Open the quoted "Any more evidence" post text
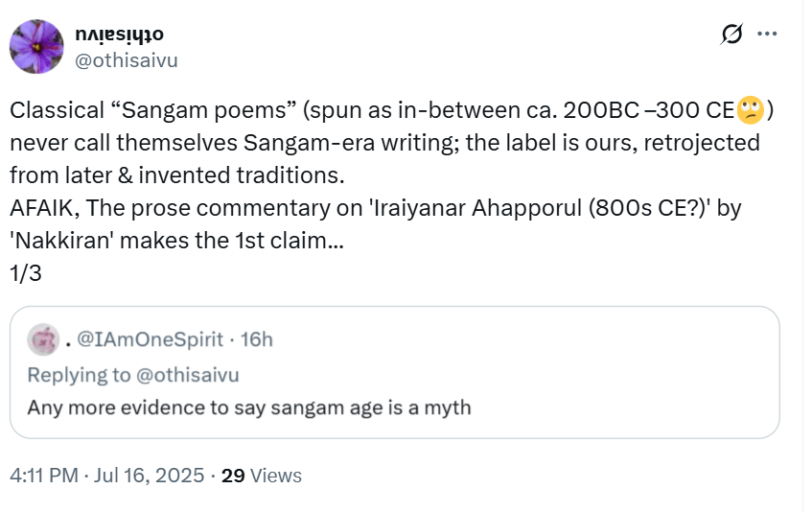Image resolution: width=812 pixels, height=512 pixels. (x=248, y=407)
